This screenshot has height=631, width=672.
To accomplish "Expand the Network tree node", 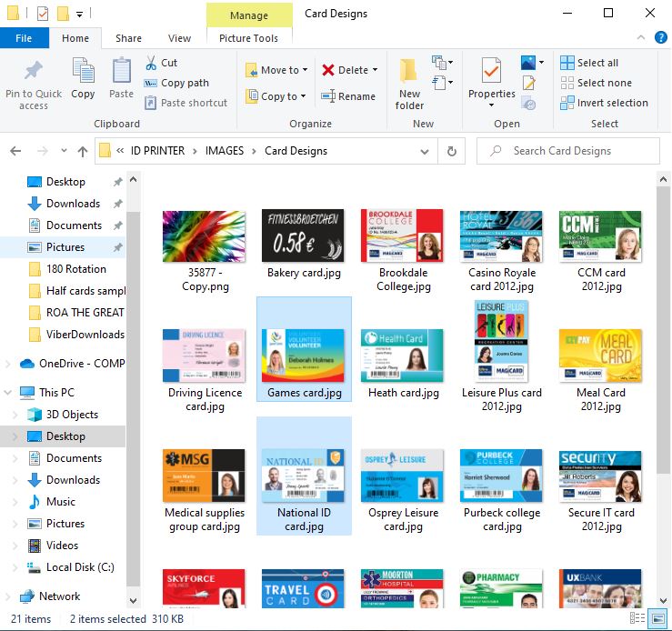I will pos(7,596).
